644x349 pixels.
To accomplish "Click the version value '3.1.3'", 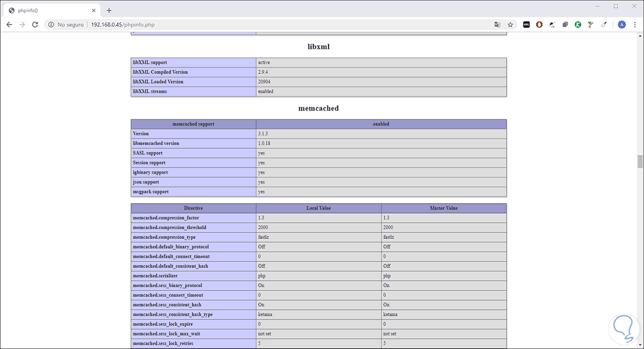I will point(264,134).
